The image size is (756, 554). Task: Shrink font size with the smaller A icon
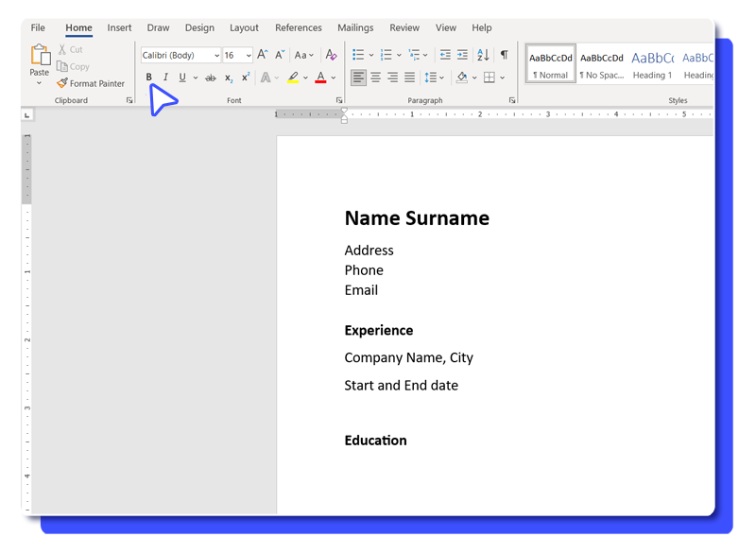(x=280, y=55)
